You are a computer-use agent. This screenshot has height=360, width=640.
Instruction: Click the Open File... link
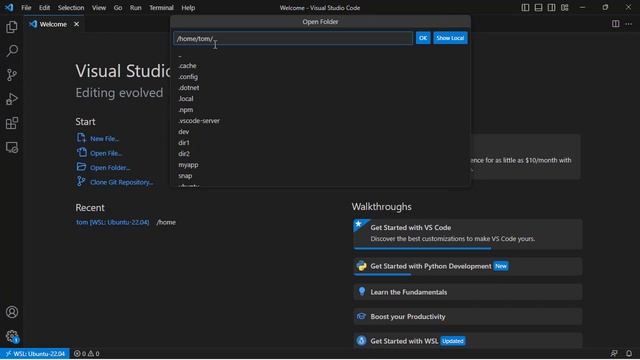106,153
